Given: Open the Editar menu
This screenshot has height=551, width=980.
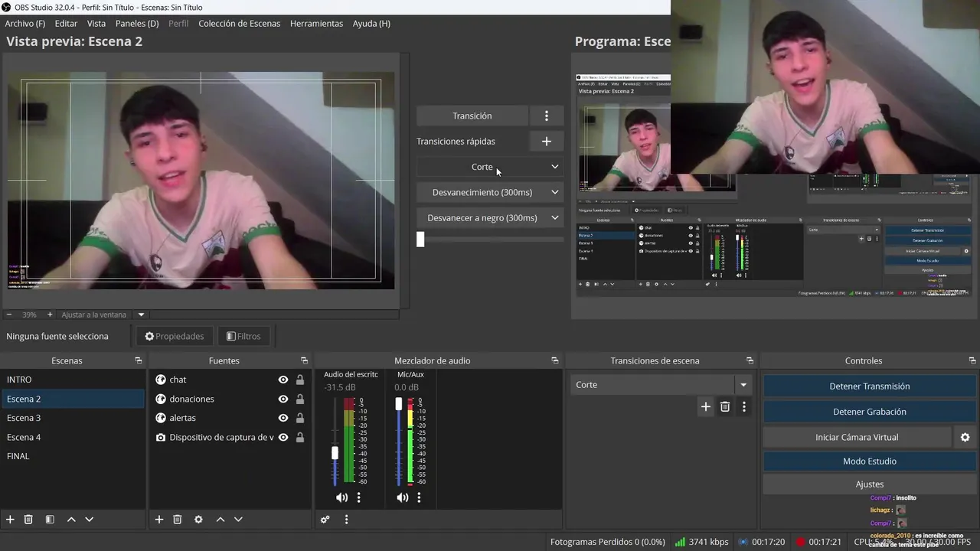Looking at the screenshot, I should pyautogui.click(x=66, y=24).
